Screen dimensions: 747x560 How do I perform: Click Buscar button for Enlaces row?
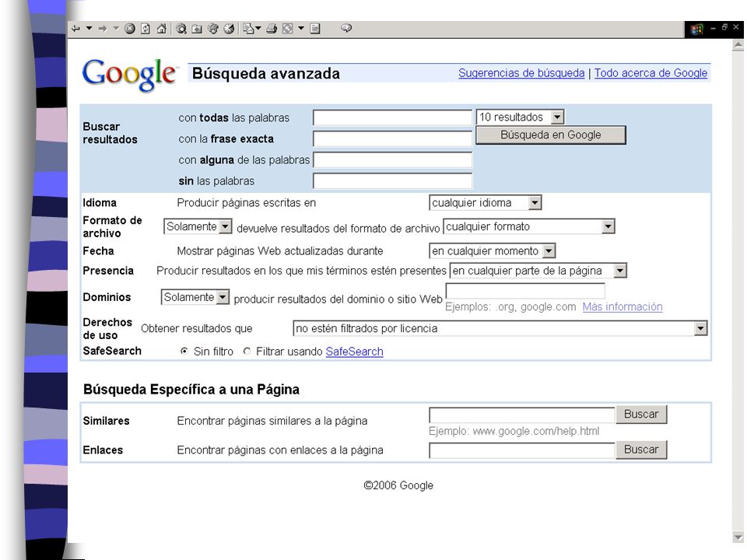pos(641,450)
